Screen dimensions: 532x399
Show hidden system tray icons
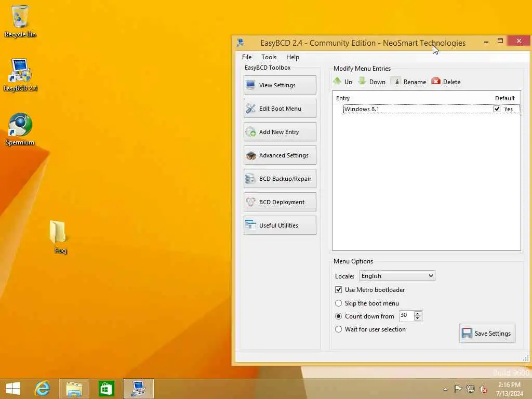[x=445, y=389]
